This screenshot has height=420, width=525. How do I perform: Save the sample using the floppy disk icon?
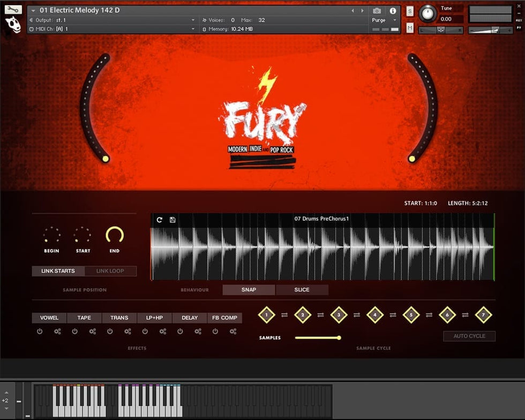point(172,220)
